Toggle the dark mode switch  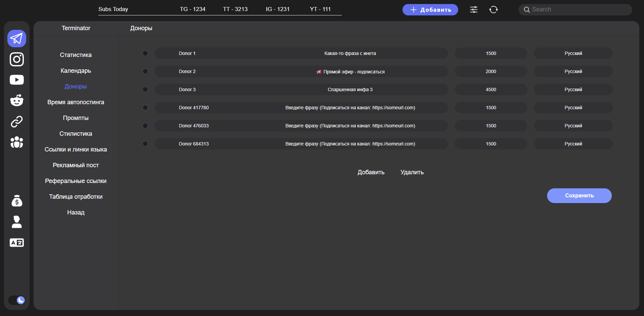pyautogui.click(x=17, y=300)
